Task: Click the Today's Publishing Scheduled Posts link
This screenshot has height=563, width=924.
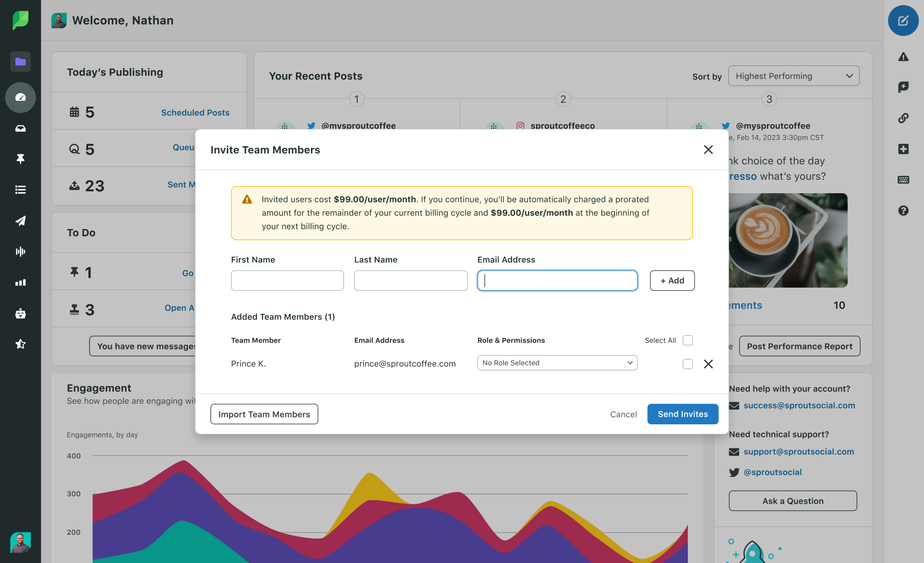Action: [x=195, y=111]
